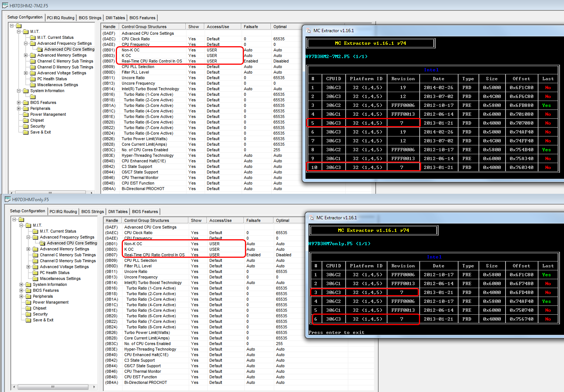Click ROM icon in H97D3HM7only.F5 title bar
564x392 pixels.
click(x=8, y=199)
